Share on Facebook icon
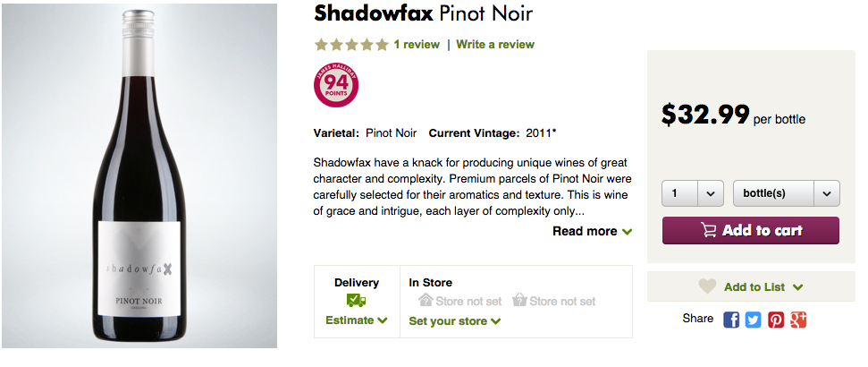This screenshot has width=868, height=367. (731, 320)
